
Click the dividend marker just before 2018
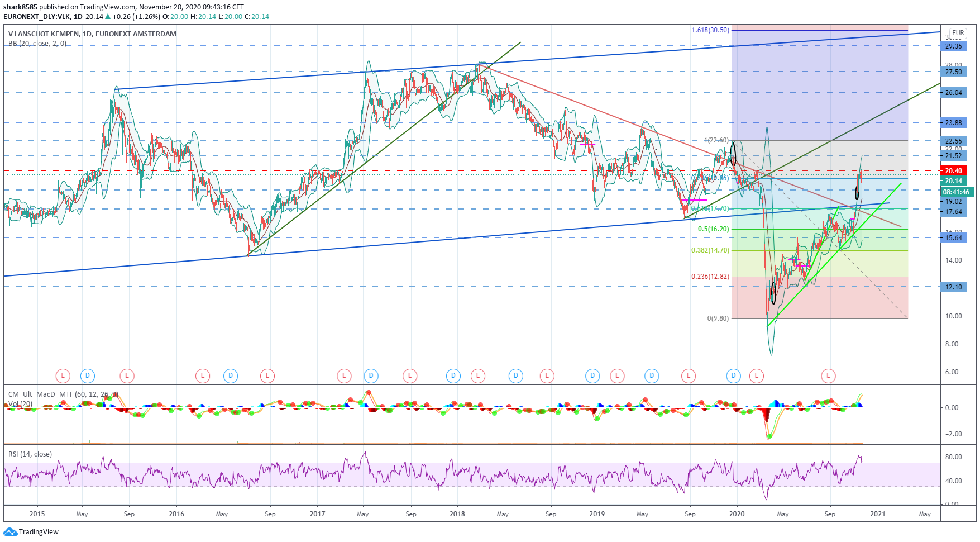[x=453, y=376]
